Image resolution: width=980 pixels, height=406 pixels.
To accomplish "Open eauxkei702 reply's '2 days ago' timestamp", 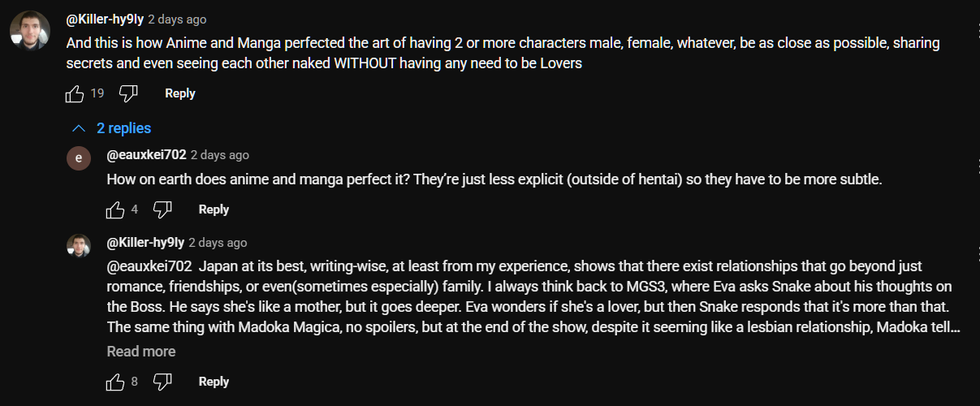I will point(220,155).
